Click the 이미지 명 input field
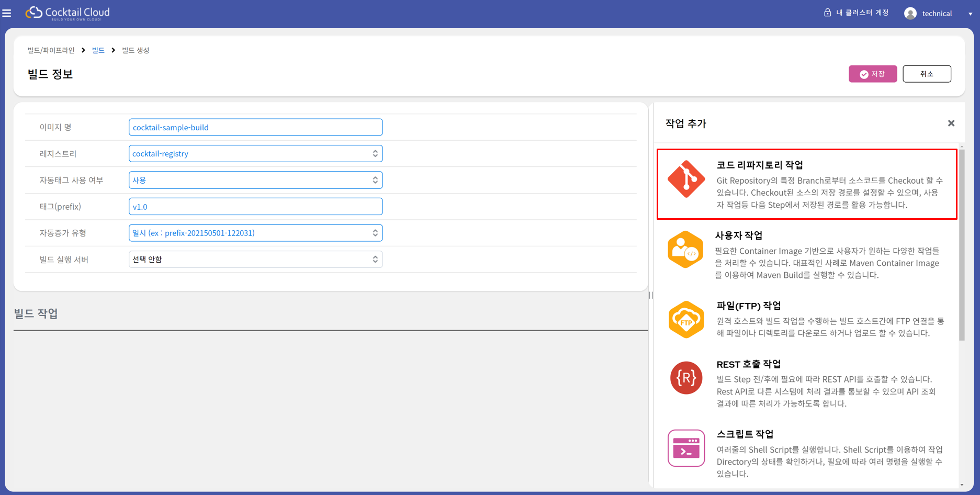 coord(255,127)
